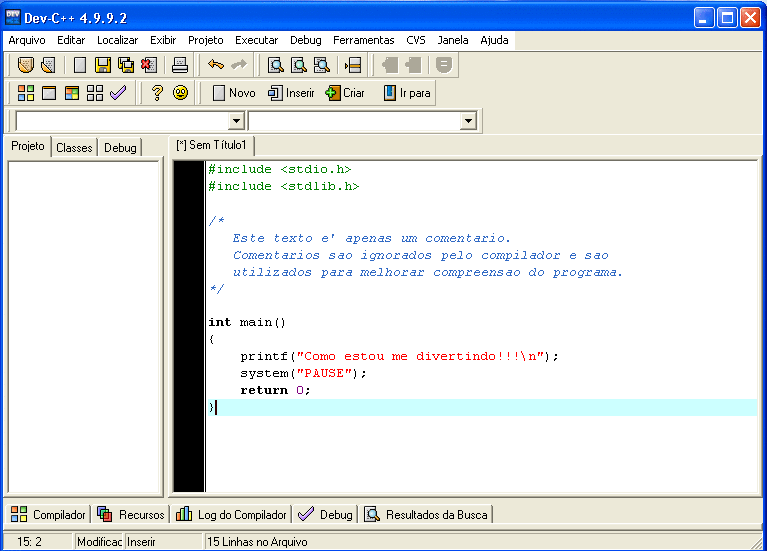The height and width of the screenshot is (551, 767).
Task: Click the Save file floppy disk icon
Action: click(x=102, y=65)
